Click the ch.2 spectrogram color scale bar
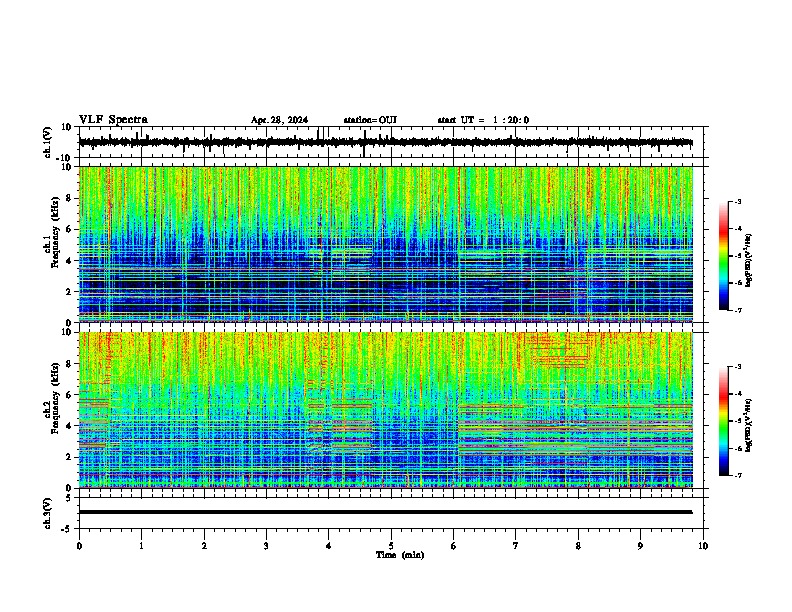The height and width of the screenshot is (612, 792). 724,421
